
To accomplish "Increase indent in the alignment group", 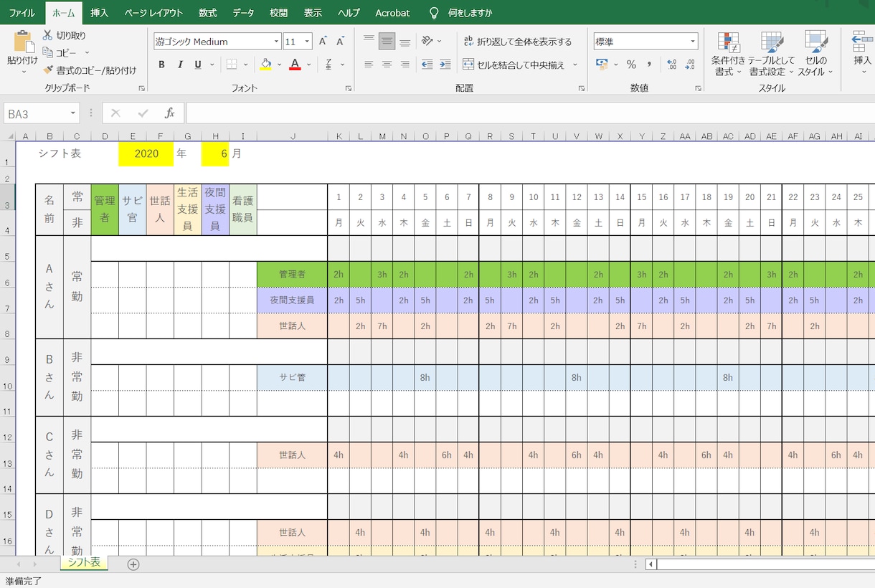I will click(x=445, y=65).
